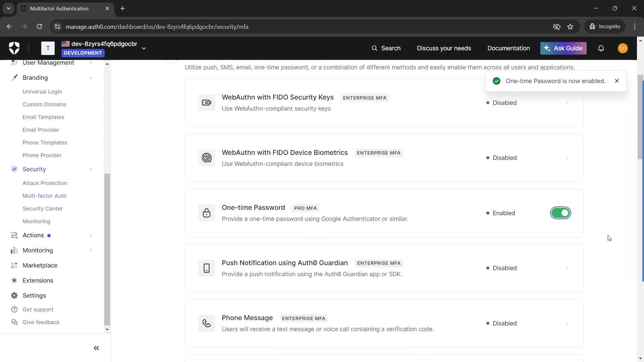Open Custom Domains in sidebar
Screen dimensions: 644x362
point(44,104)
